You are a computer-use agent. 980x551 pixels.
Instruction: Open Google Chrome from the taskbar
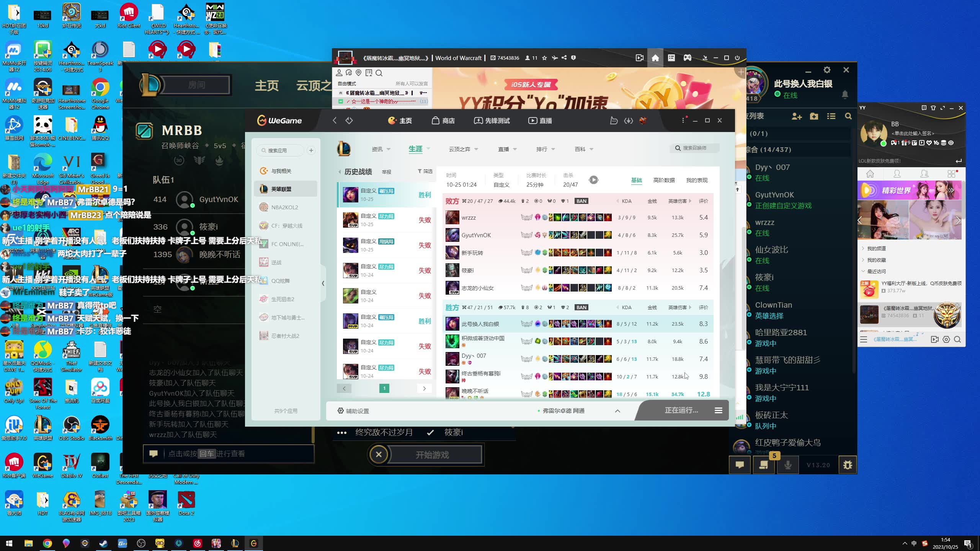(x=47, y=543)
